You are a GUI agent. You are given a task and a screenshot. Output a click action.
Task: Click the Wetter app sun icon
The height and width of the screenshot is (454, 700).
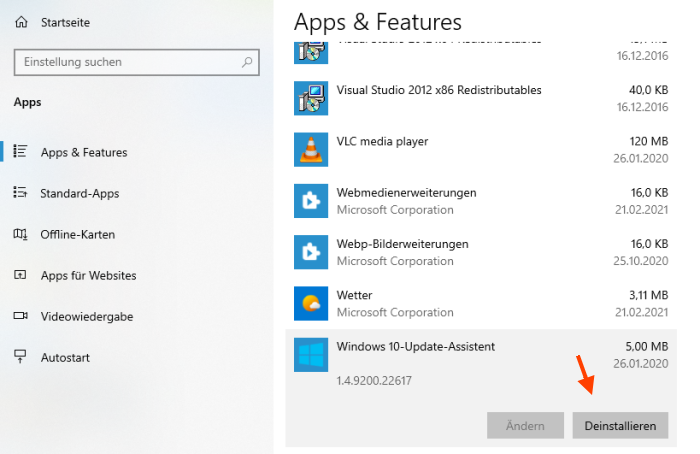coord(310,303)
